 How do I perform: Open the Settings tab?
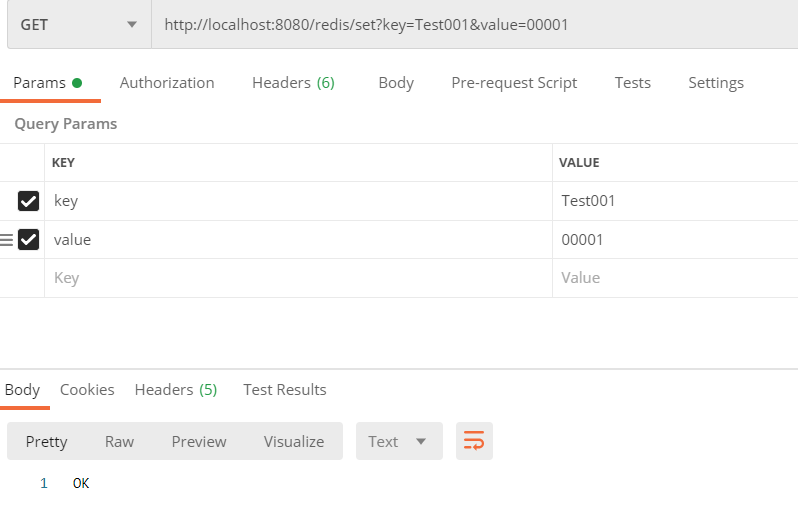tap(716, 83)
